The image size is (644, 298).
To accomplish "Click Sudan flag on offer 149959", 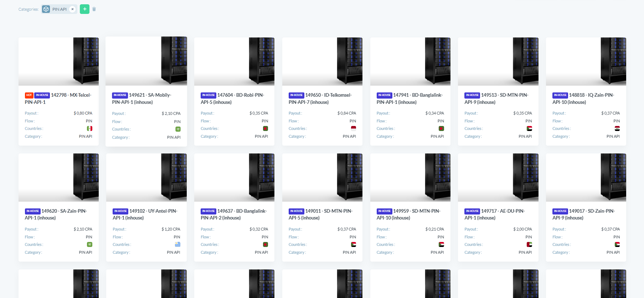I will [x=441, y=244].
